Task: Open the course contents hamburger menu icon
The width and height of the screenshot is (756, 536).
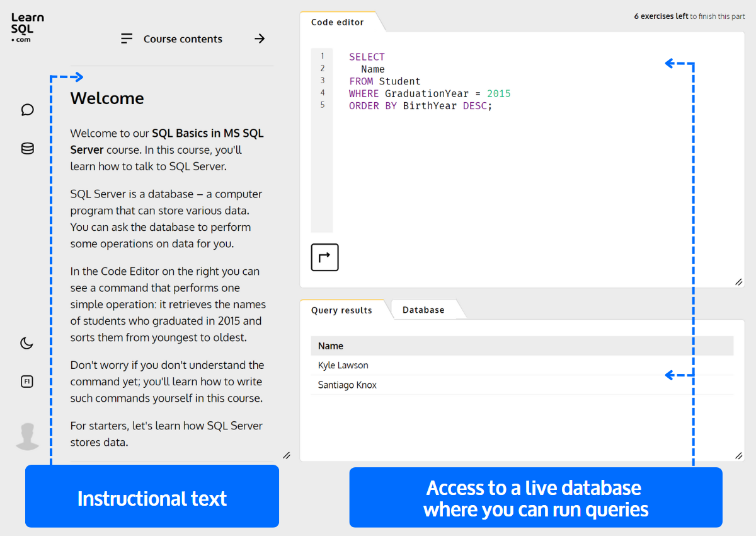Action: click(x=127, y=38)
